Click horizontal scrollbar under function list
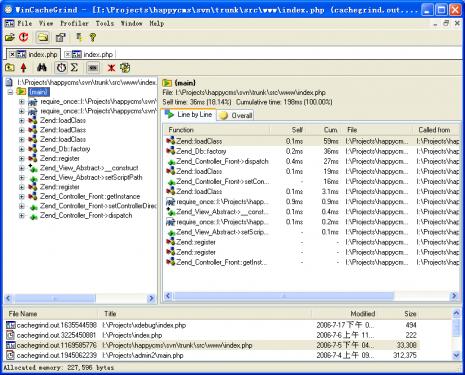This screenshot has height=375, width=465. tap(311, 296)
